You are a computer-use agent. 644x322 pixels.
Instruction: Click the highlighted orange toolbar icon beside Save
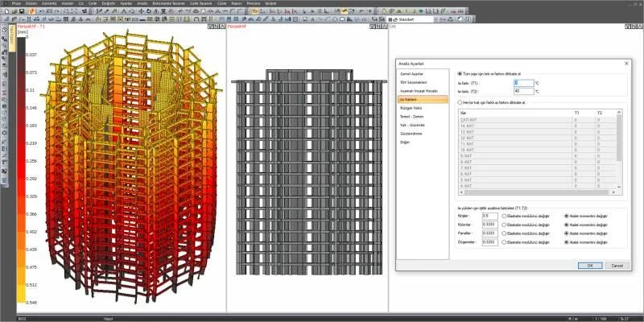(32, 11)
